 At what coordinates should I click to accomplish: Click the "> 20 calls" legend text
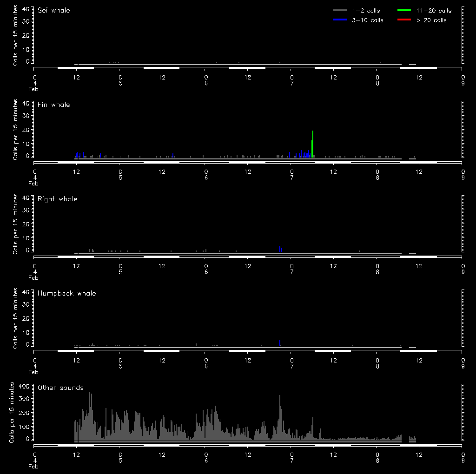(x=431, y=20)
